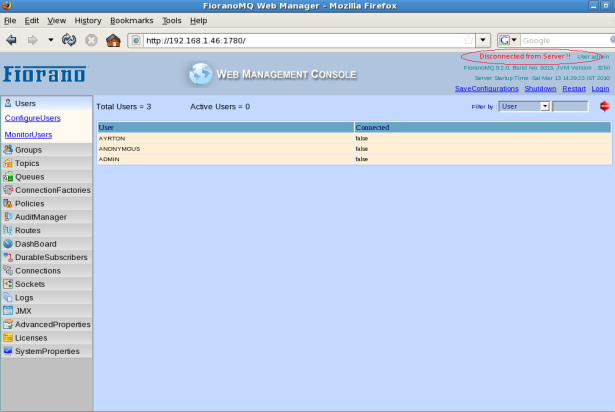Screen dimensions: 615x412
Task: Expand the Logs section label
Action: tap(24, 298)
